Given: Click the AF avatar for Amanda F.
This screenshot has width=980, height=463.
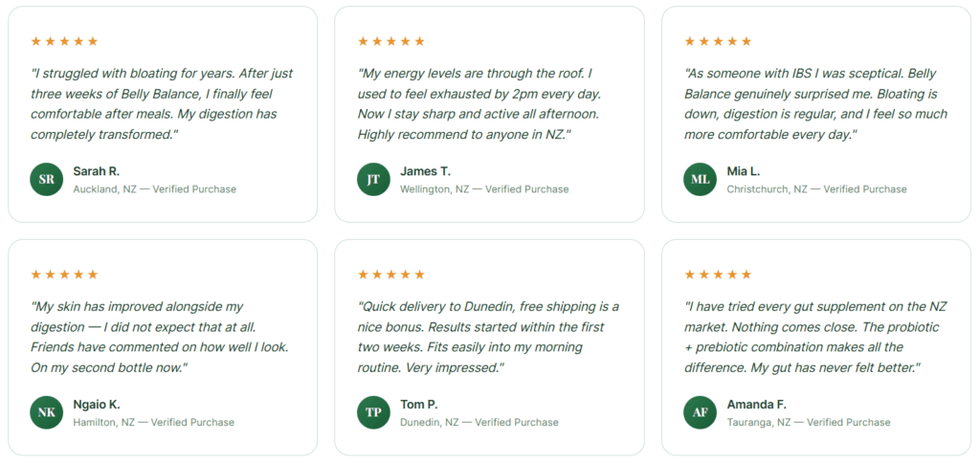Looking at the screenshot, I should [x=700, y=412].
